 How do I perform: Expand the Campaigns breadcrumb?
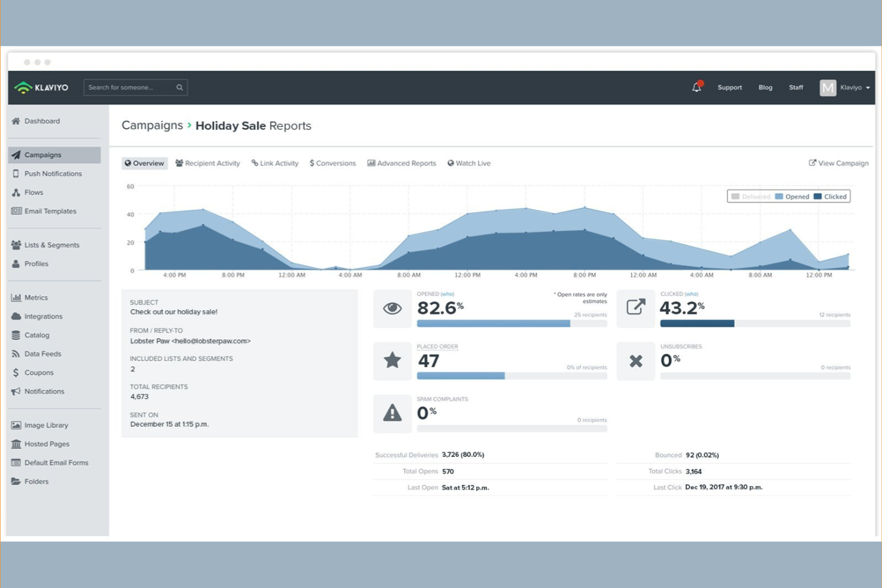[153, 125]
